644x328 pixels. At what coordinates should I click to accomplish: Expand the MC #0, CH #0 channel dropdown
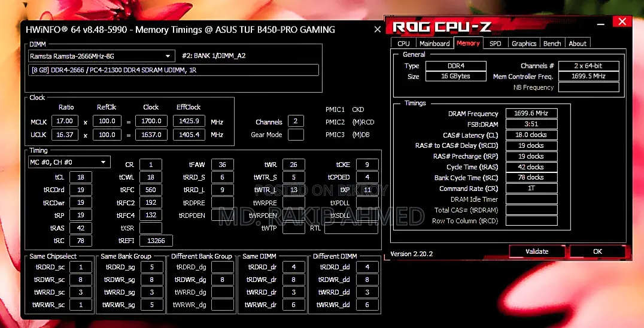[x=69, y=162]
